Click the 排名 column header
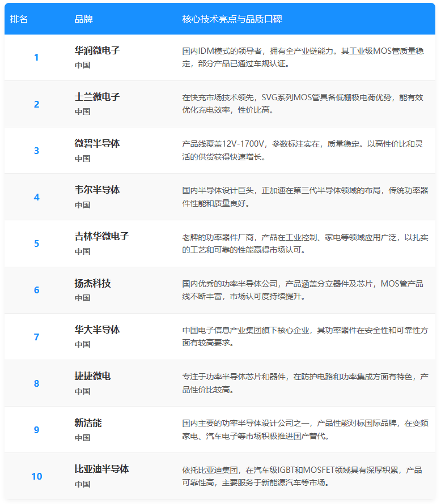The image size is (441, 504). 19,19
